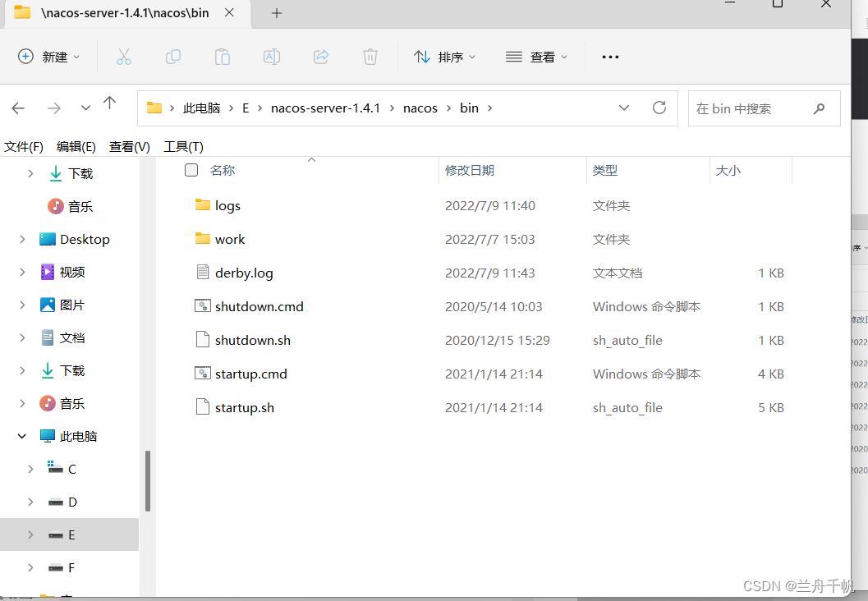Select the startup.cmd file name
Image resolution: width=868 pixels, height=601 pixels.
[x=250, y=374]
